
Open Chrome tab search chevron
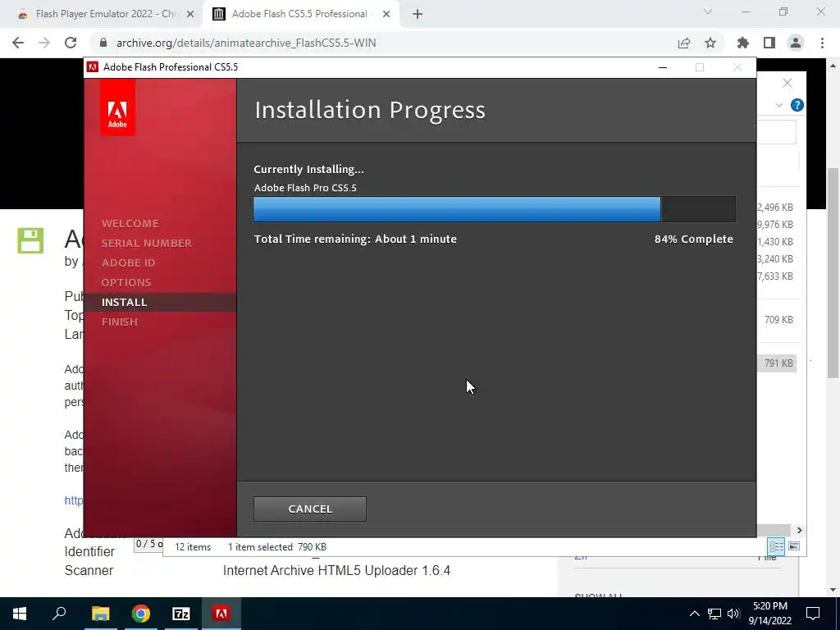pos(708,11)
